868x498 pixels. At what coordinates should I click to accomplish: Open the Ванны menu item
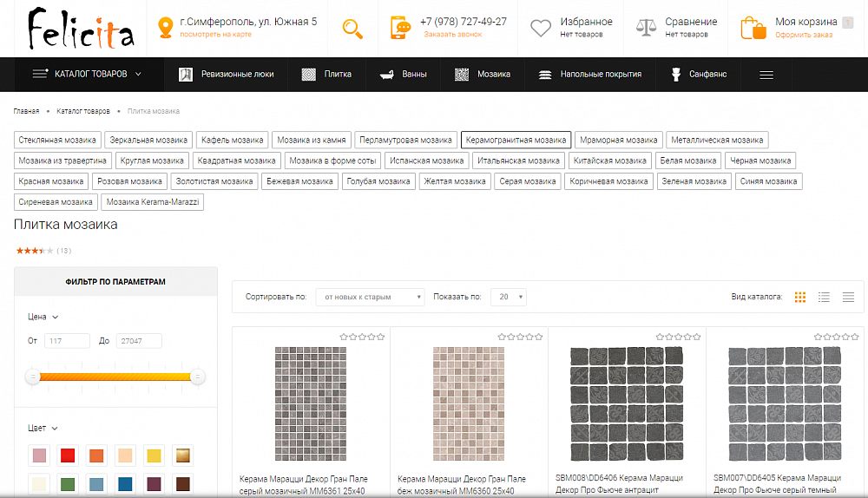pos(403,74)
